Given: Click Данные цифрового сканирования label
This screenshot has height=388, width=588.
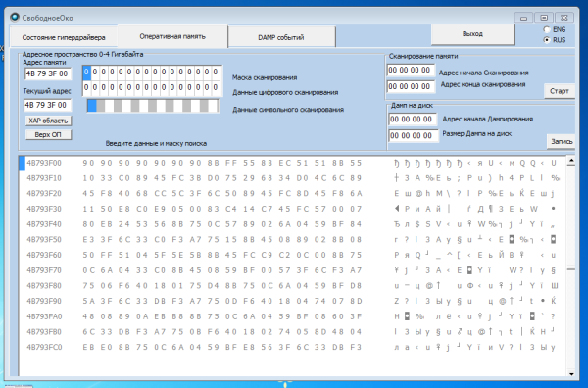Looking at the screenshot, I should click(x=285, y=93).
